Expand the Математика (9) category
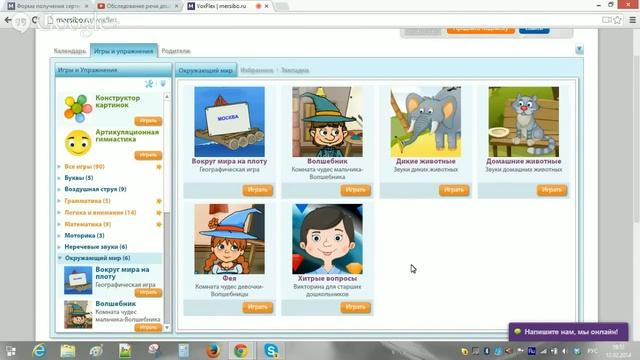Screen dimensions: 640x360 coord(88,224)
